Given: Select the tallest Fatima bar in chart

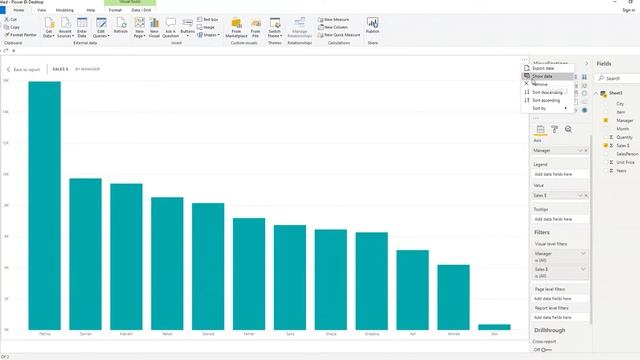Looking at the screenshot, I should click(x=44, y=205).
